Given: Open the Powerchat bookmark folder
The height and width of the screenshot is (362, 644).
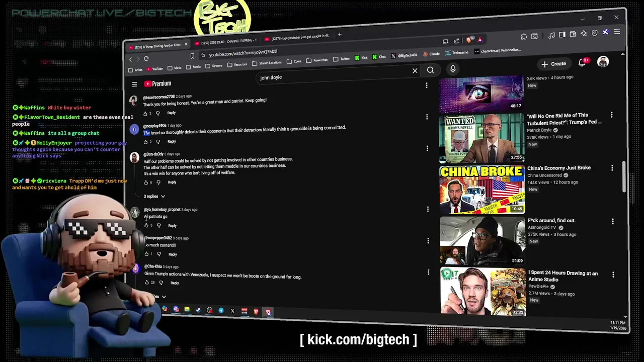Looking at the screenshot, I should pyautogui.click(x=317, y=60).
